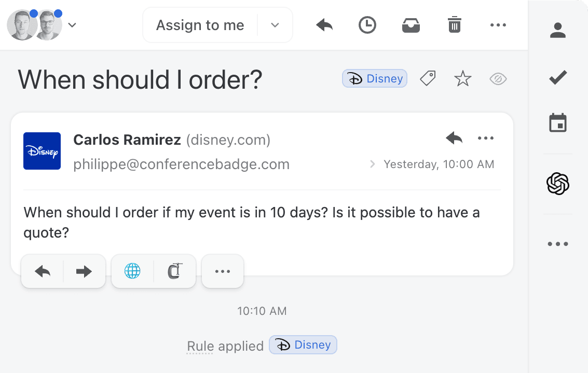The width and height of the screenshot is (588, 373).
Task: Expand the assignee avatars chevron
Action: click(x=73, y=25)
